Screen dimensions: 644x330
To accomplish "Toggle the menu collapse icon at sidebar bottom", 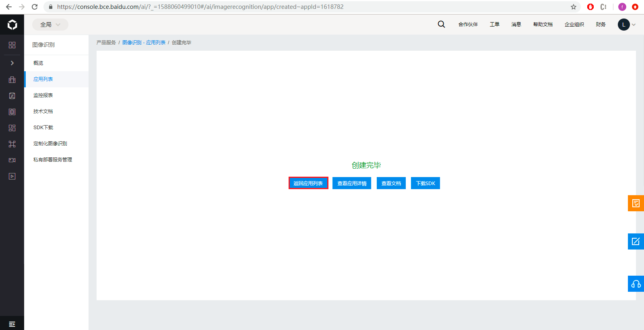I will tap(12, 324).
